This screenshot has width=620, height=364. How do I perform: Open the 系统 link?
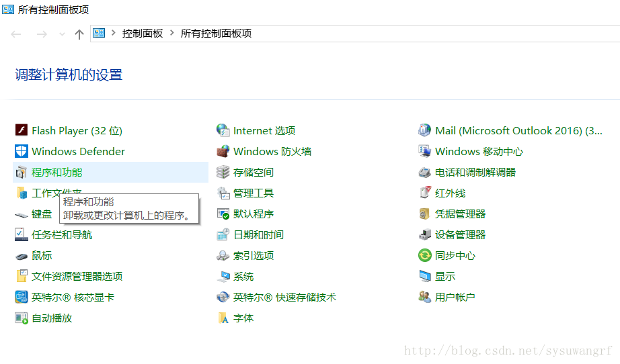(x=243, y=276)
